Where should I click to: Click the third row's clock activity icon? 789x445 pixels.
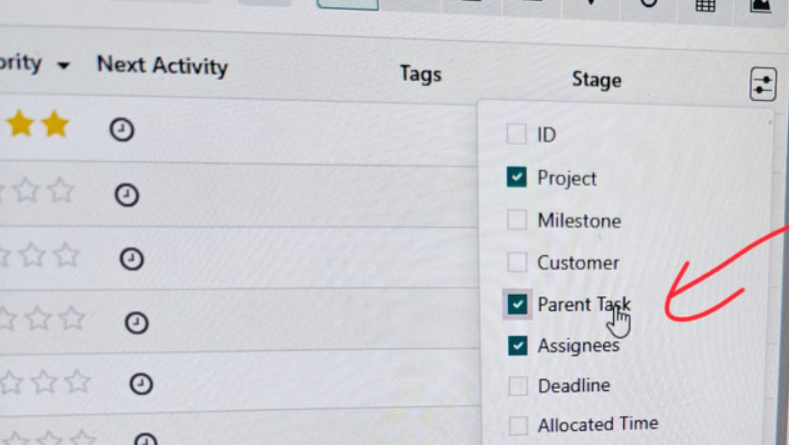(131, 259)
